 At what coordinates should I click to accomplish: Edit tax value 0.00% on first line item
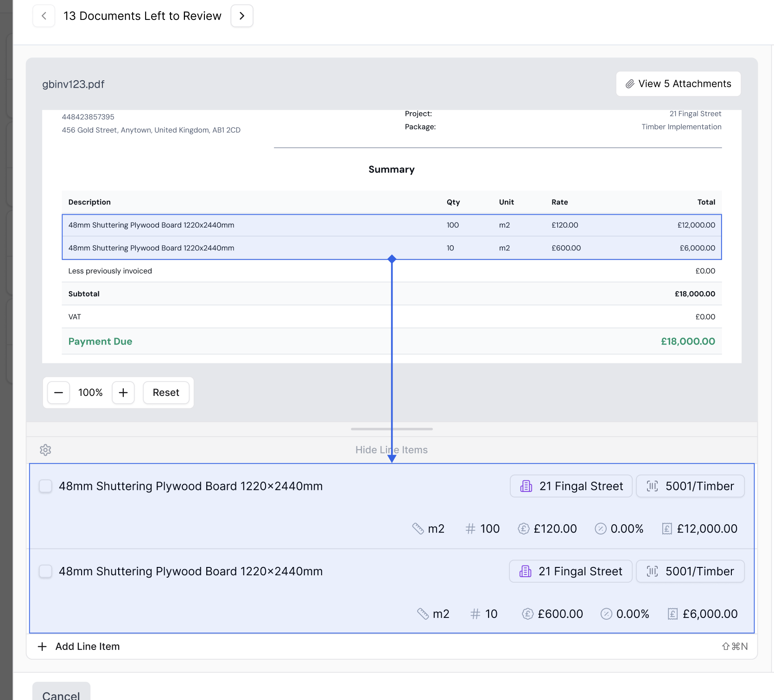(x=627, y=529)
